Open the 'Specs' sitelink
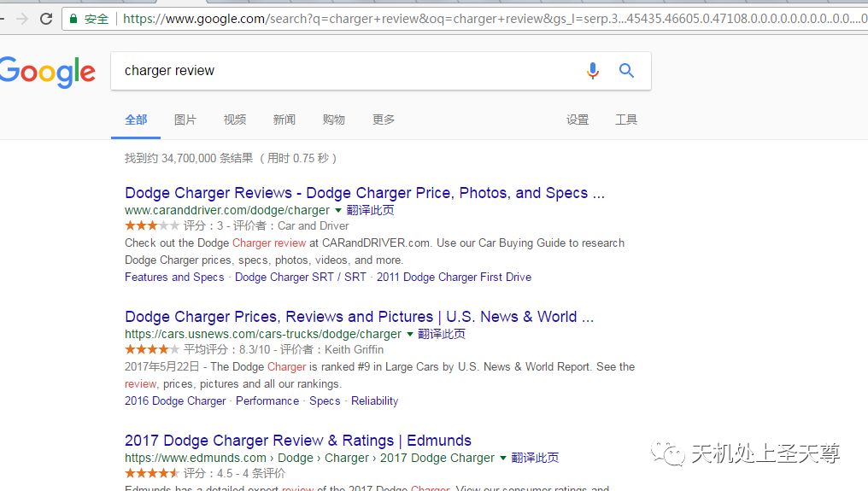The image size is (868, 491). pyautogui.click(x=325, y=400)
